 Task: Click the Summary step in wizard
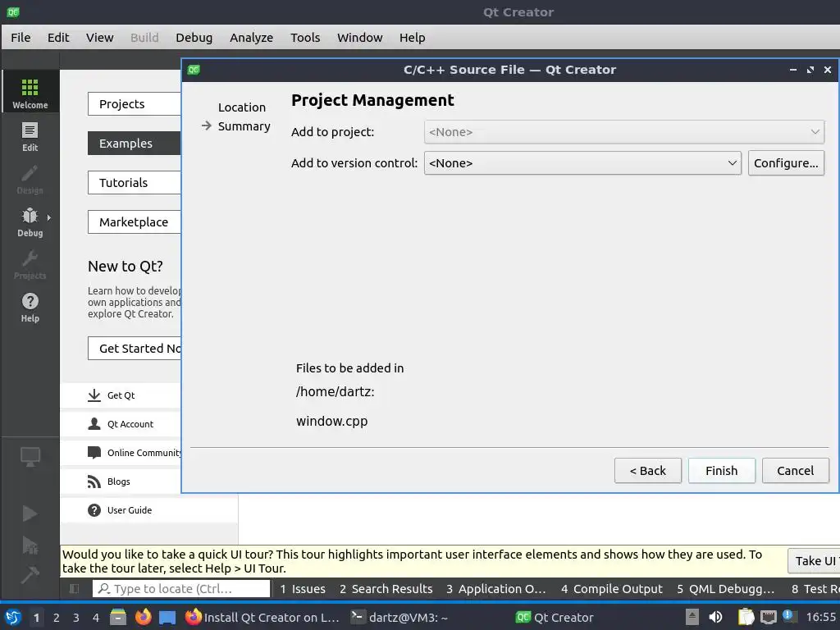pyautogui.click(x=244, y=126)
